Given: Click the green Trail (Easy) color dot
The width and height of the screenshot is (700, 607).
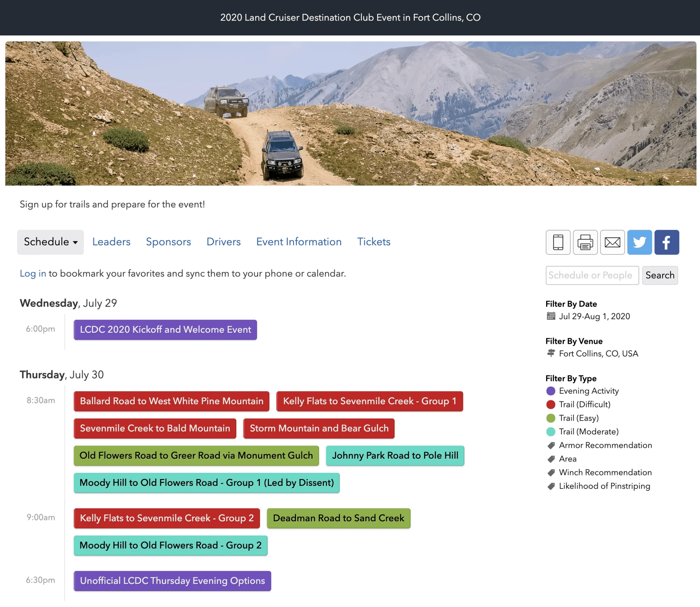Looking at the screenshot, I should (551, 418).
